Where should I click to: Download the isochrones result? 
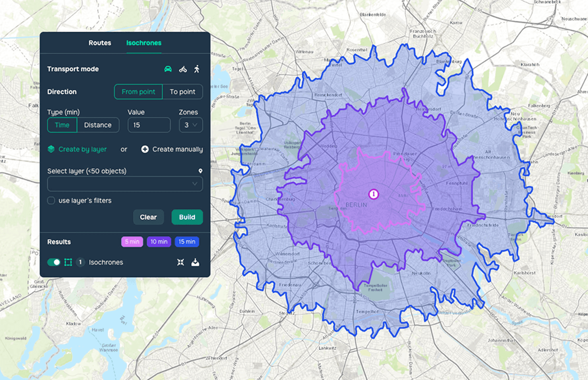(x=195, y=262)
